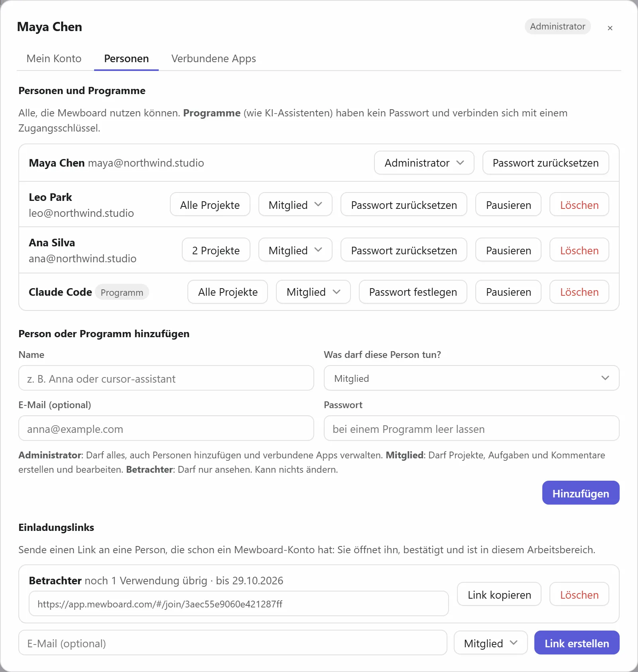Click the E-Mail (optional) field with anna@example.com
Viewport: 638px width, 672px height.
pos(166,428)
